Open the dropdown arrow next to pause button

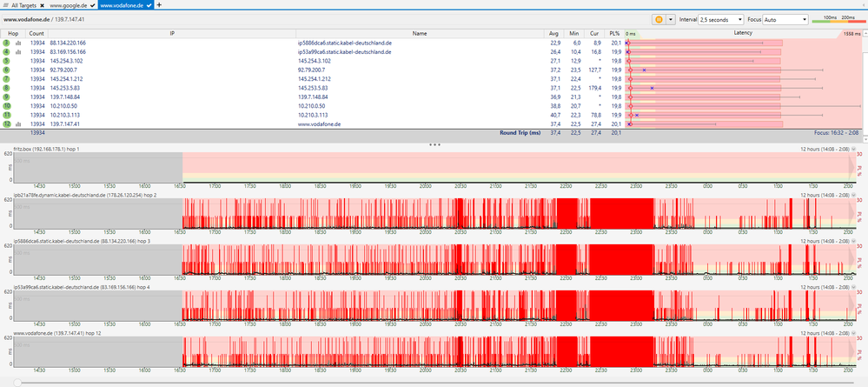(670, 18)
